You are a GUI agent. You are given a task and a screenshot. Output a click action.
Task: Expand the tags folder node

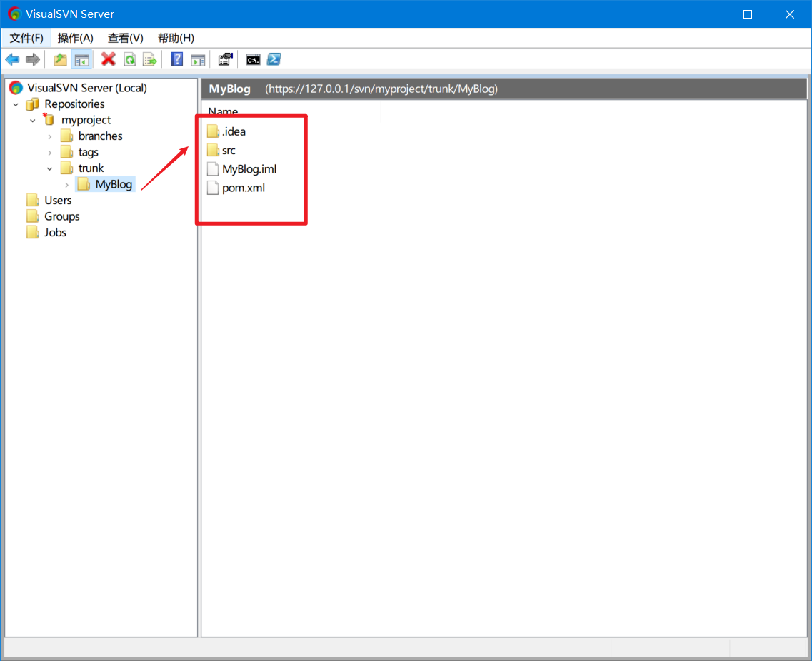point(50,153)
